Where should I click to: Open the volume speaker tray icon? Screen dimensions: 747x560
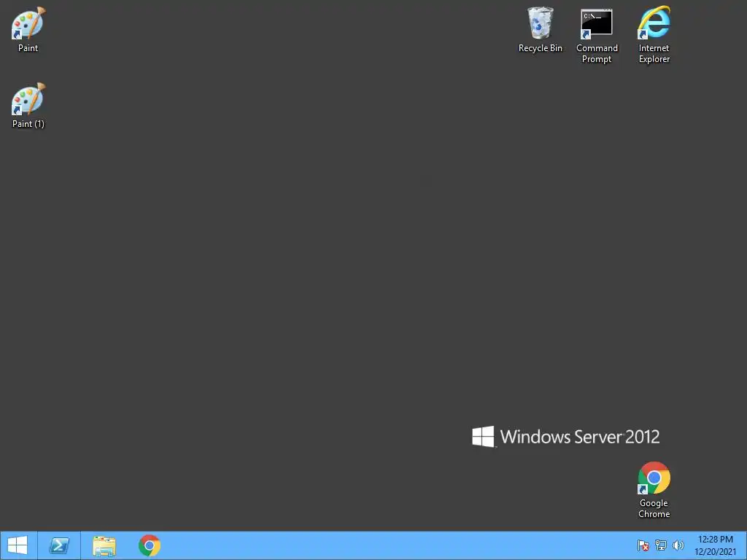pyautogui.click(x=678, y=545)
